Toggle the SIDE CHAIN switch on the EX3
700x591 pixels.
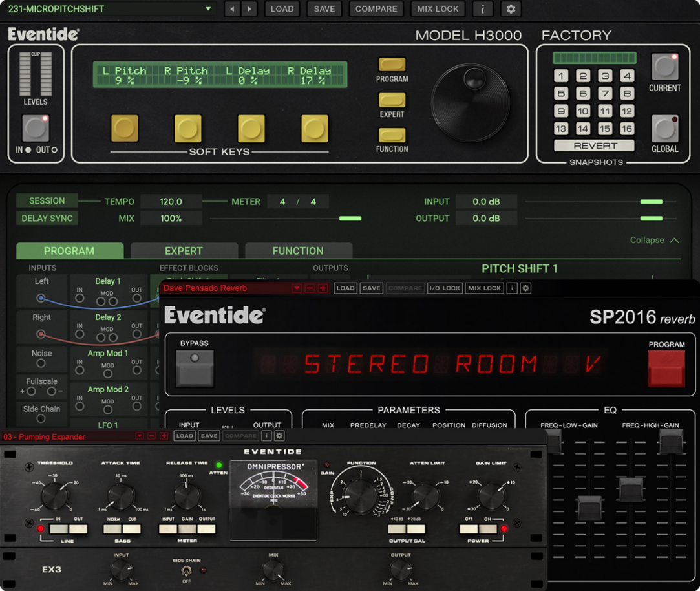pyautogui.click(x=187, y=570)
